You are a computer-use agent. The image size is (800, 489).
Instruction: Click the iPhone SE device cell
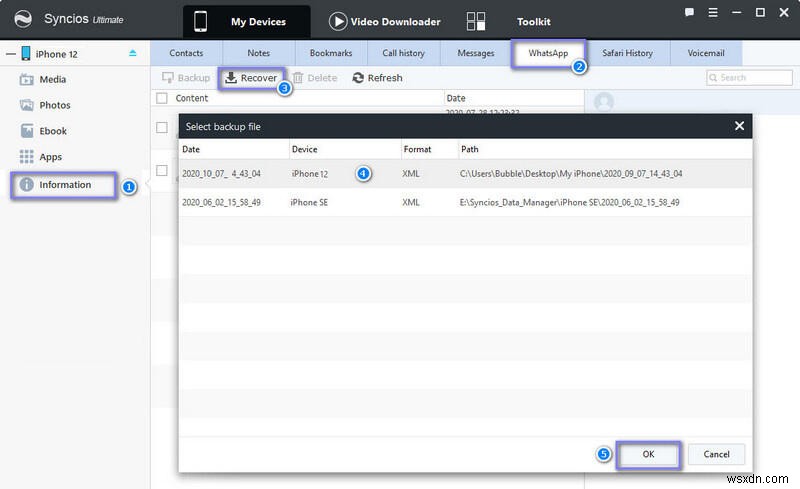[309, 202]
